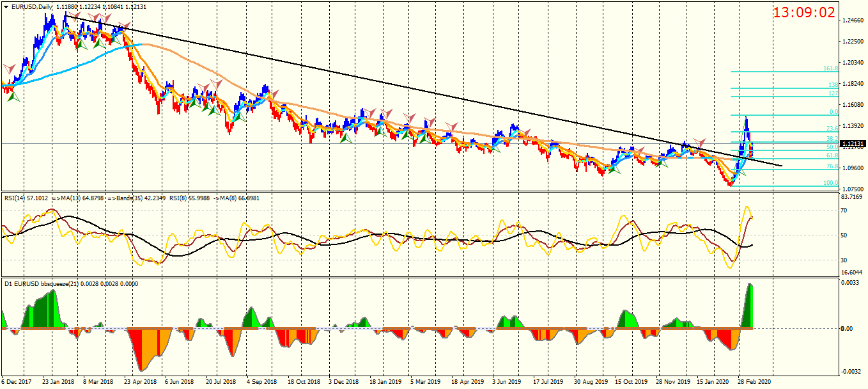Click the 23.6 Fibonacci level label
868x389 pixels.
point(832,129)
